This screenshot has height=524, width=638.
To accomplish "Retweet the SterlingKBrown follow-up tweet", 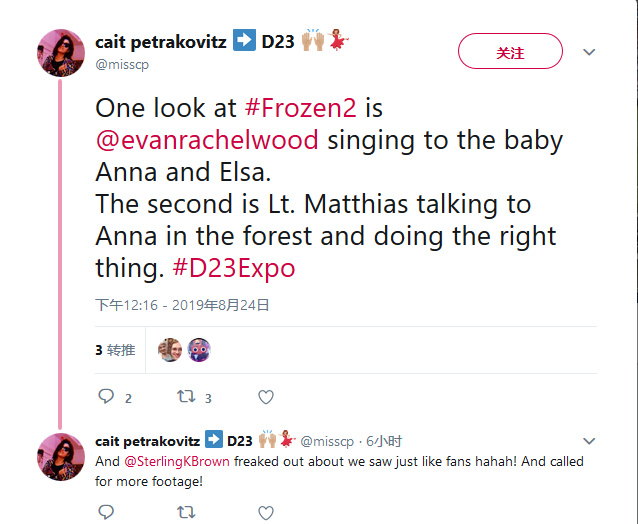I will (186, 512).
